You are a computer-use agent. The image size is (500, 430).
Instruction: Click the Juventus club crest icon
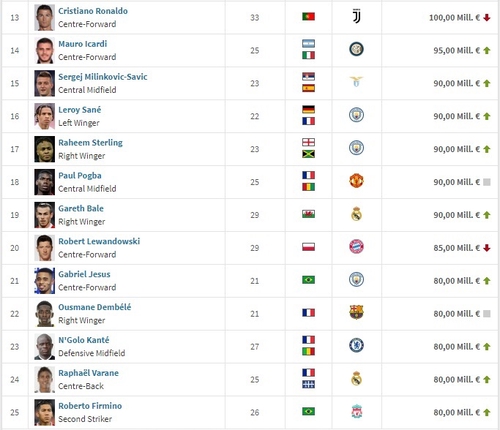(x=356, y=16)
